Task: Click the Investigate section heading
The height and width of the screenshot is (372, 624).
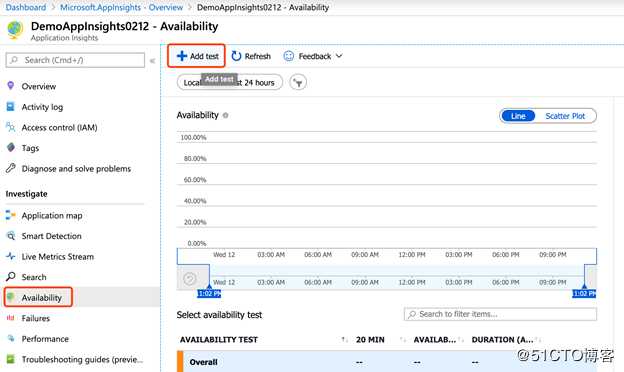Action: click(26, 194)
